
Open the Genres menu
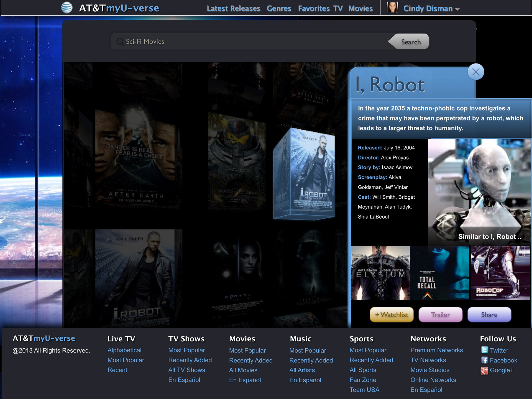pos(279,9)
